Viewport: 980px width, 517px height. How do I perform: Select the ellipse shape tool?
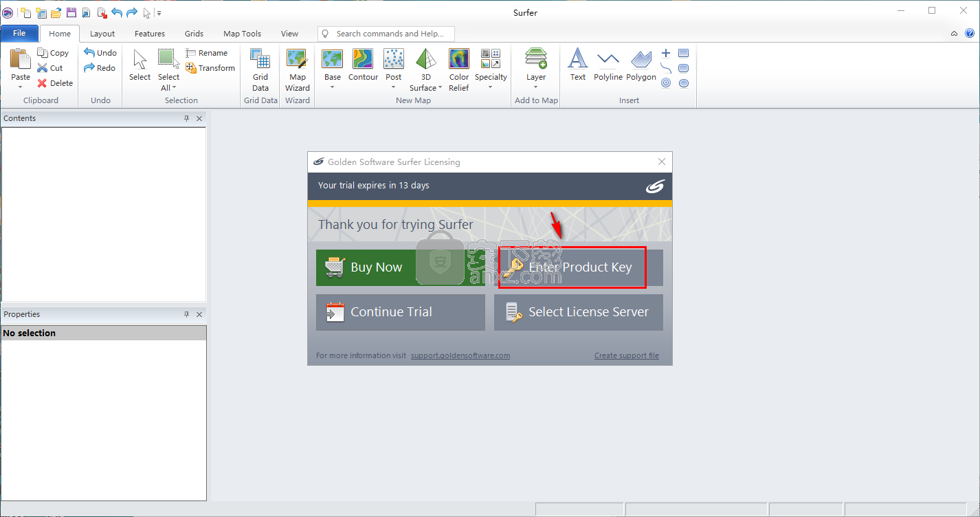click(x=684, y=83)
